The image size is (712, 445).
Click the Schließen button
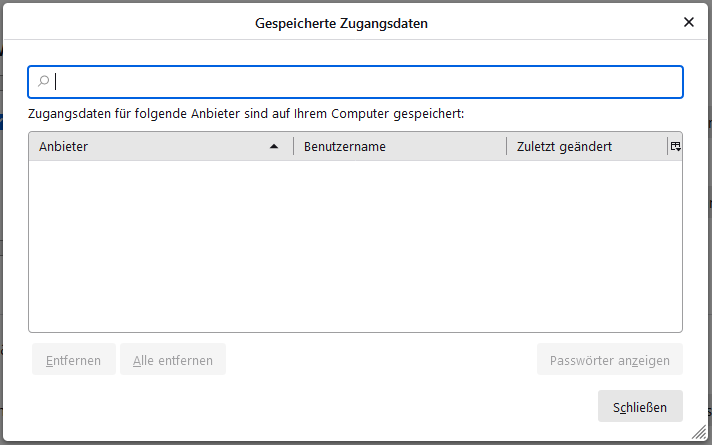click(x=640, y=406)
